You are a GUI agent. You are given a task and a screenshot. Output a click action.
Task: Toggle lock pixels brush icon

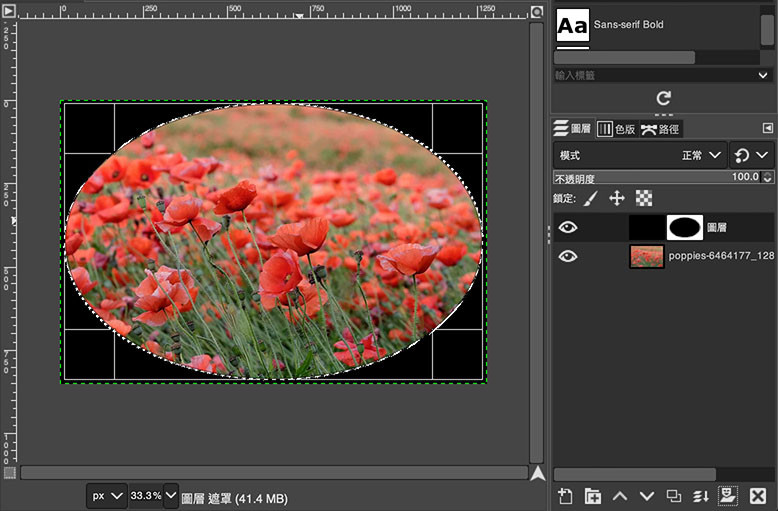pos(591,199)
